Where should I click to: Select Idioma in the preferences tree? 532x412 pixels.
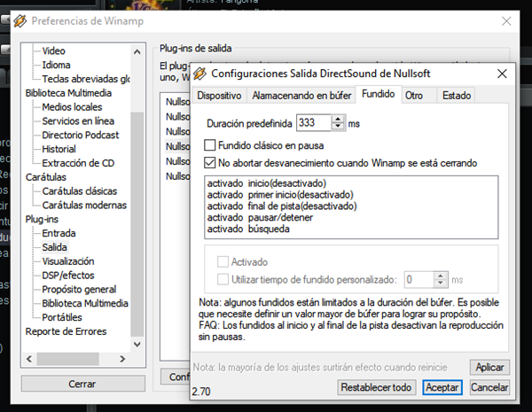coord(57,65)
